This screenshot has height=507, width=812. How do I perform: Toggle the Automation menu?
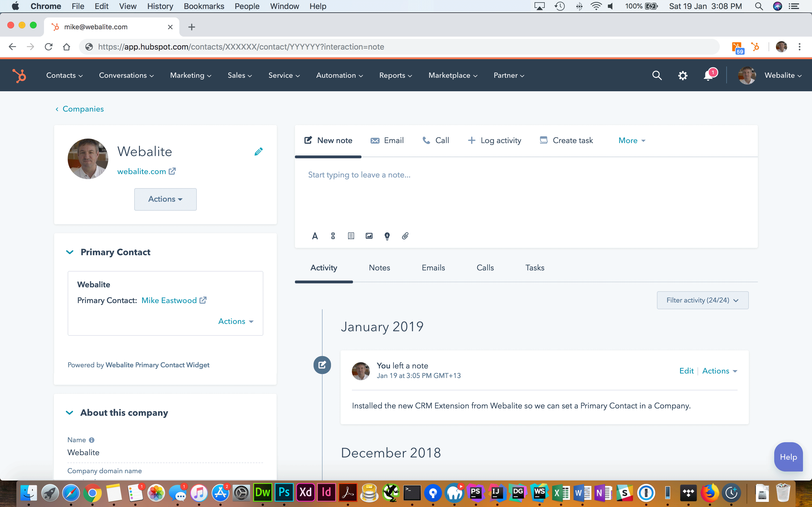tap(339, 75)
